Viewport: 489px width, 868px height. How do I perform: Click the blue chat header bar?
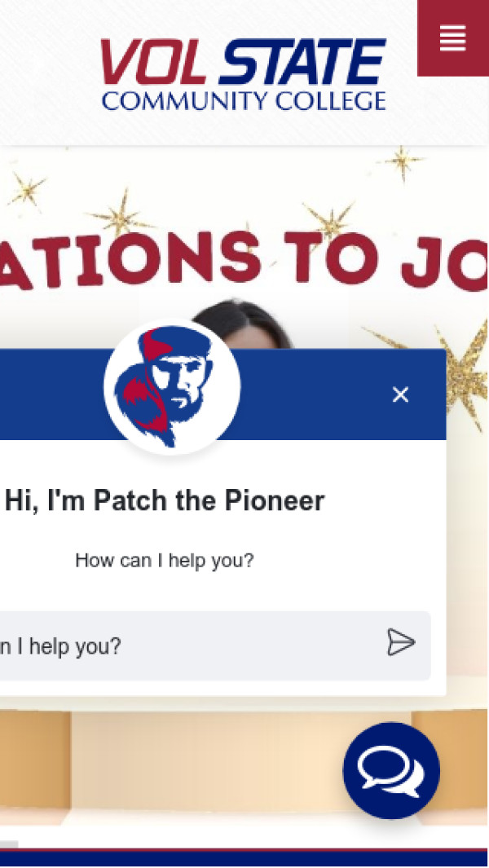click(x=223, y=394)
